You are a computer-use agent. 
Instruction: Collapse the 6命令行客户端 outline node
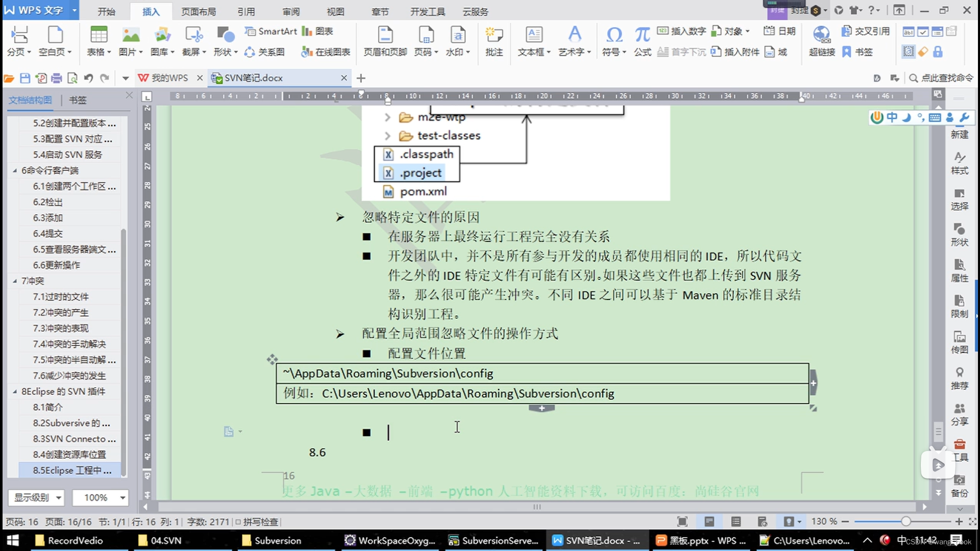(x=14, y=170)
